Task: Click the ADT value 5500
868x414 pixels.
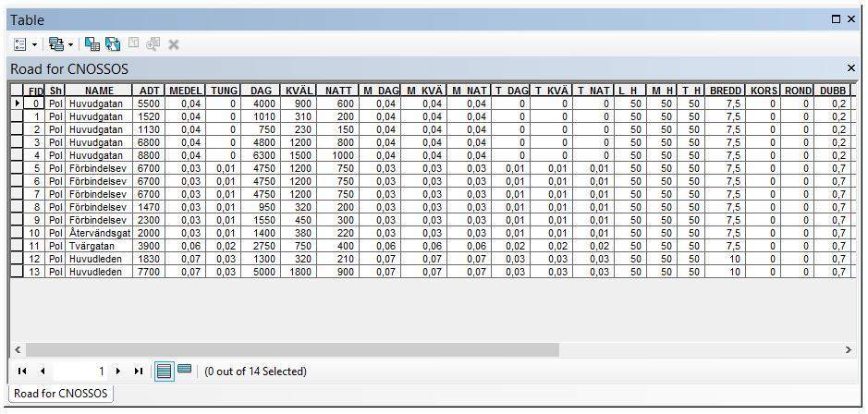Action: (x=149, y=103)
